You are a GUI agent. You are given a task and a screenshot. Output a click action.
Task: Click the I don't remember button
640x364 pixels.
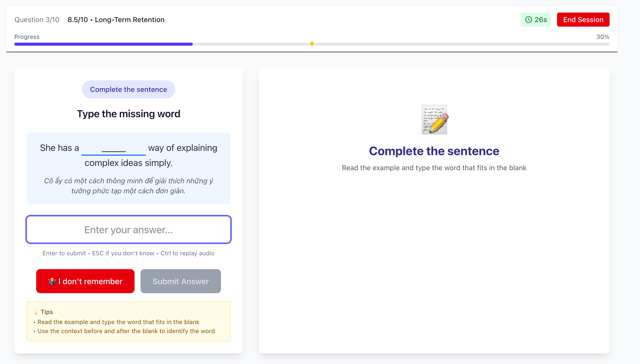tap(85, 281)
